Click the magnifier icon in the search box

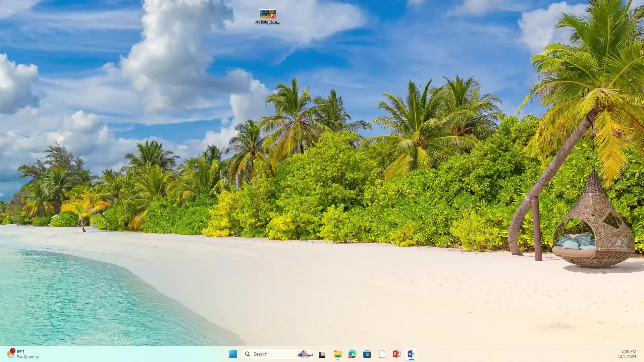[248, 354]
